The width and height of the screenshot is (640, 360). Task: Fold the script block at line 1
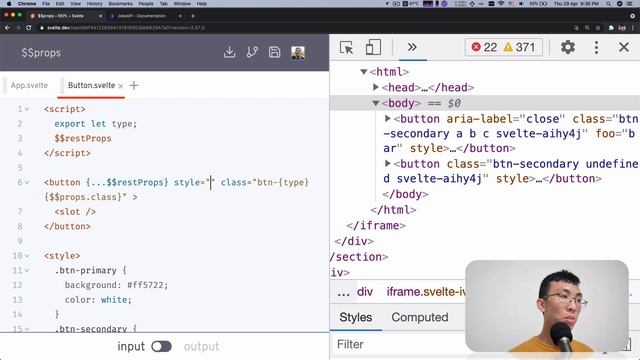pos(27,109)
